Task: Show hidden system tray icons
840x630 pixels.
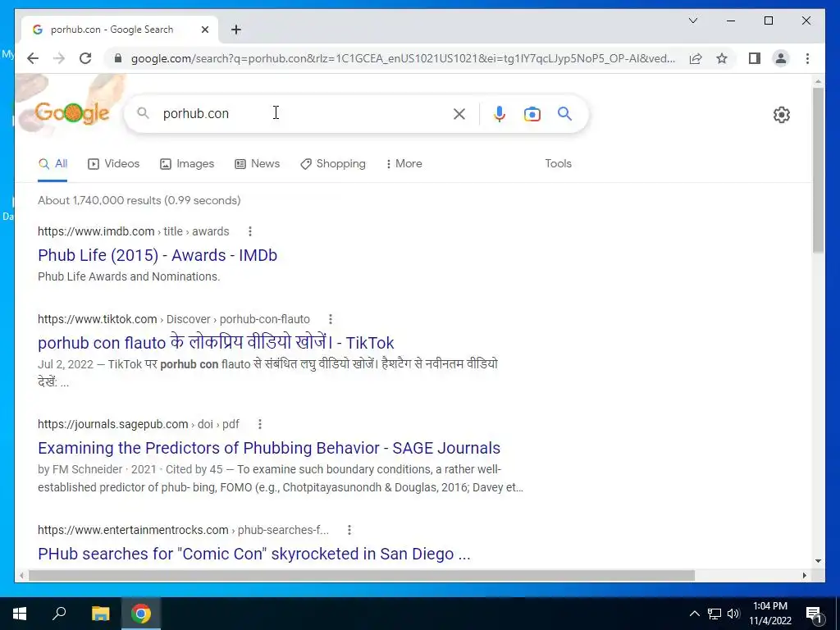Action: [x=694, y=614]
